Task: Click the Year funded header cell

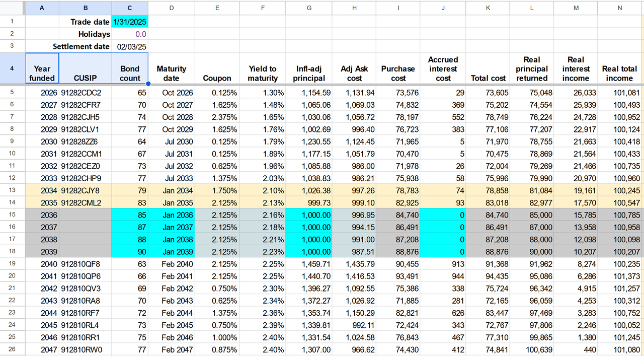Action: pyautogui.click(x=42, y=68)
